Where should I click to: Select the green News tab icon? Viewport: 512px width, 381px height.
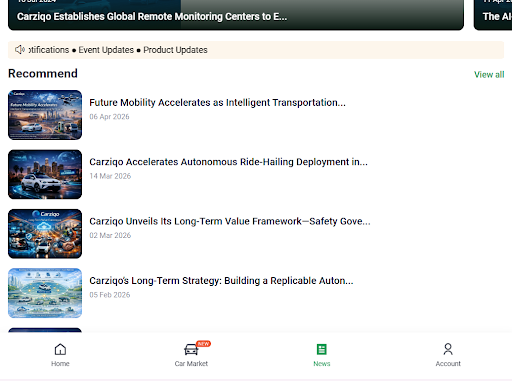[x=322, y=349]
